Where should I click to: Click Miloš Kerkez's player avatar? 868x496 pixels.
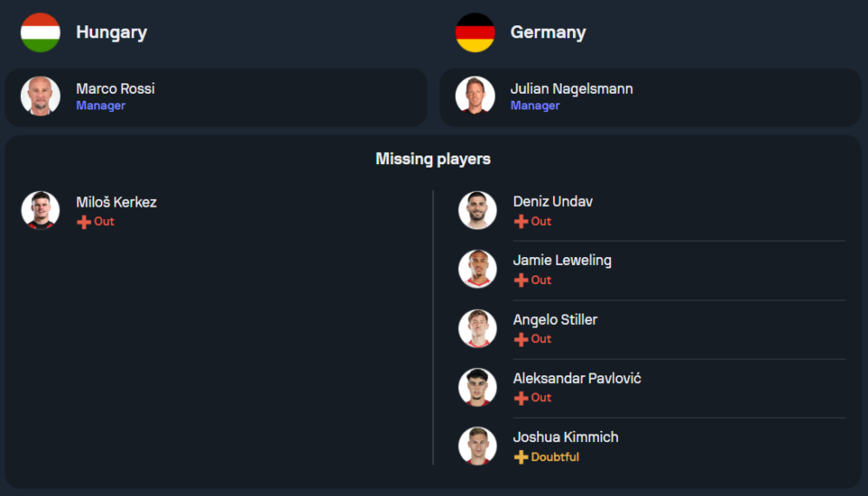(41, 210)
